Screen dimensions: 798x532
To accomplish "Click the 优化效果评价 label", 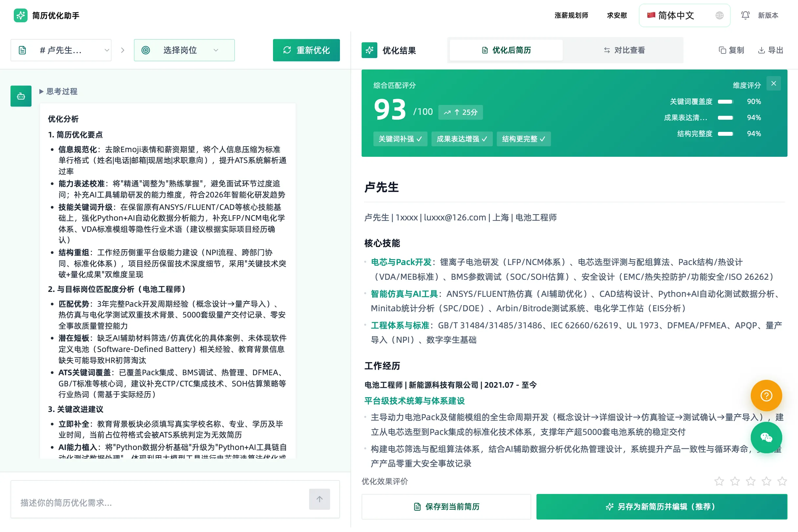I will tap(385, 481).
